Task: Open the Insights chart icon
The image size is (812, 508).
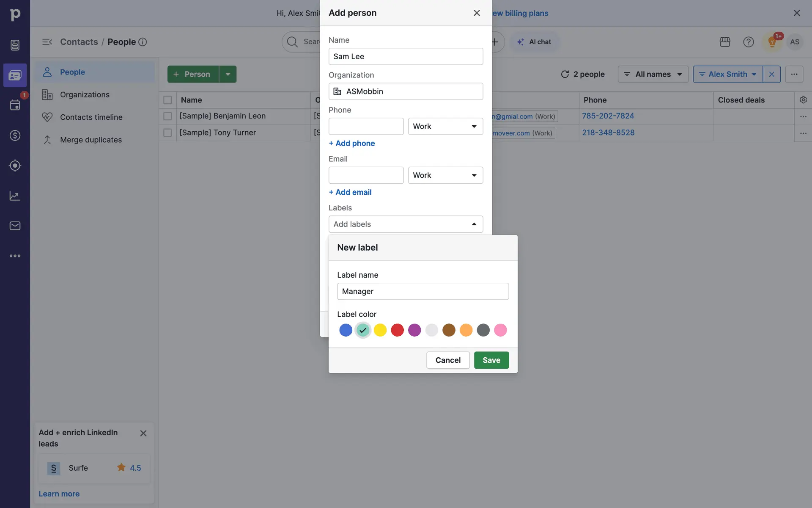Action: [x=15, y=196]
